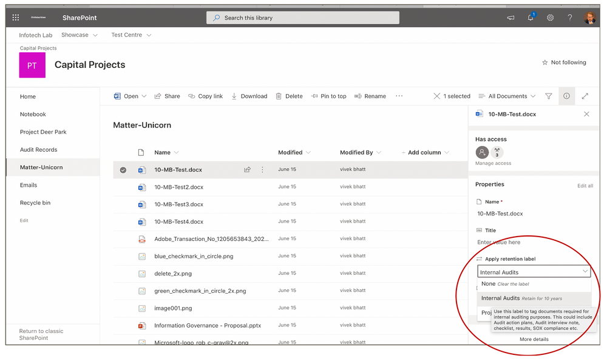The height and width of the screenshot is (364, 607).
Task: Clear the current file selection
Action: 436,96
